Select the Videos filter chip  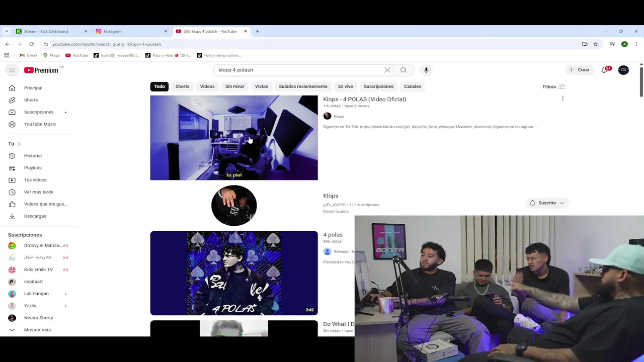click(207, 86)
